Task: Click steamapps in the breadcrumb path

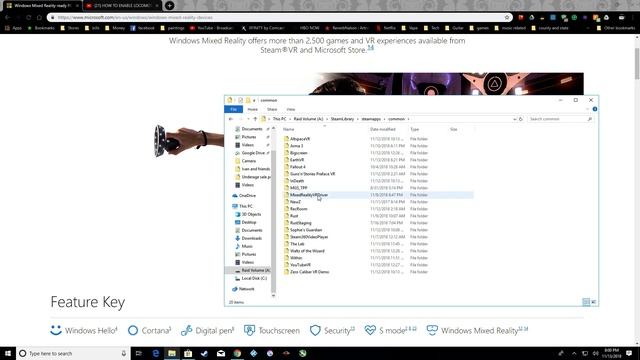Action: [371, 119]
